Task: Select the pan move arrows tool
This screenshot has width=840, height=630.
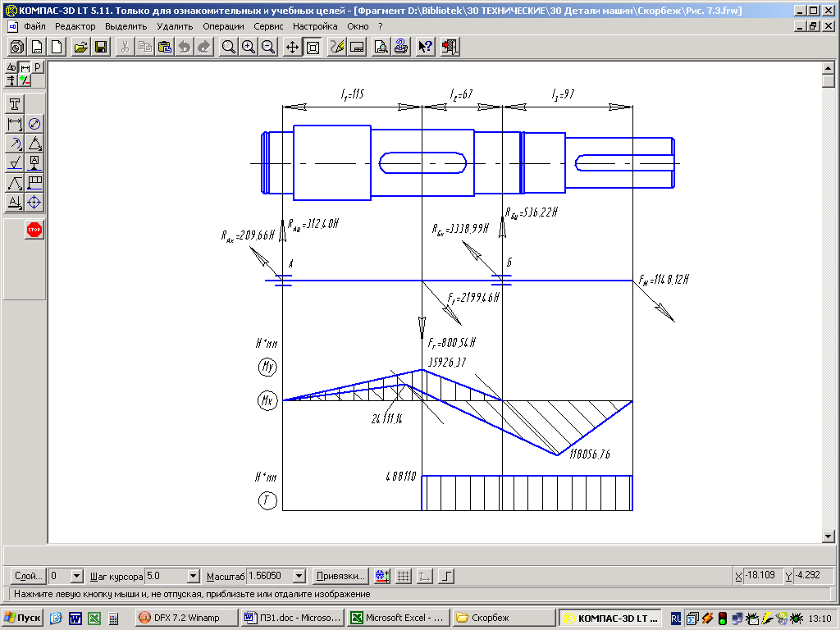Action: (x=292, y=47)
